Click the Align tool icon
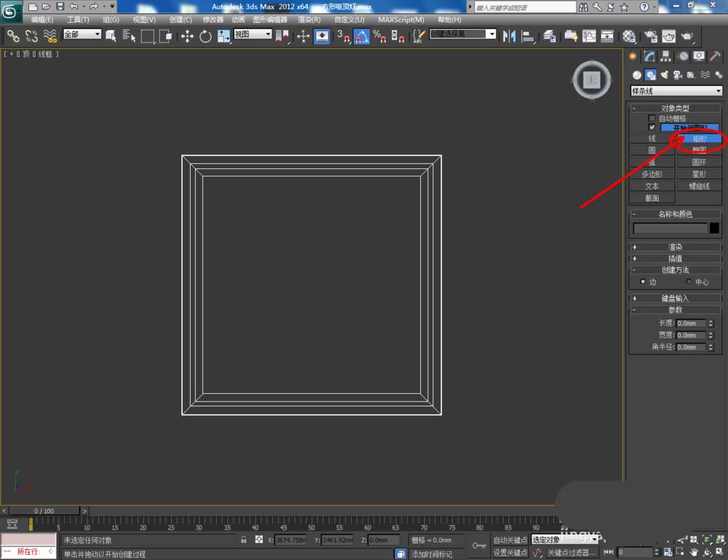Screen dimensions: 728x560 pos(527,36)
